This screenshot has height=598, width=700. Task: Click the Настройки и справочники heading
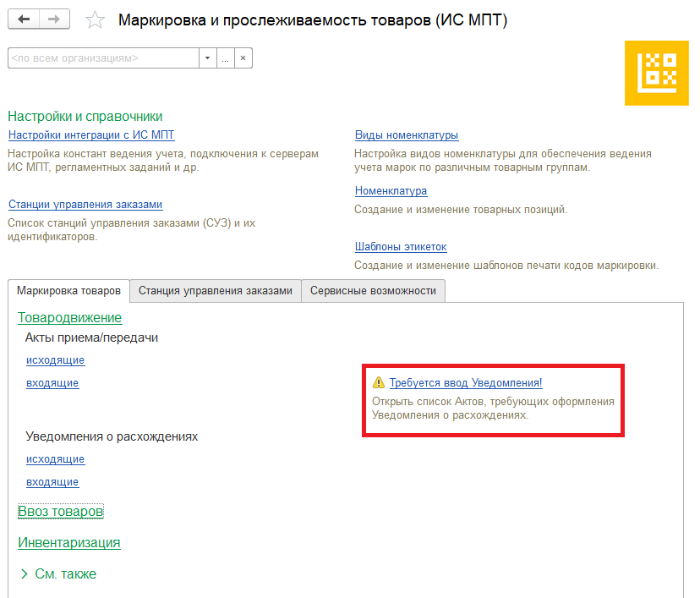pyautogui.click(x=85, y=116)
